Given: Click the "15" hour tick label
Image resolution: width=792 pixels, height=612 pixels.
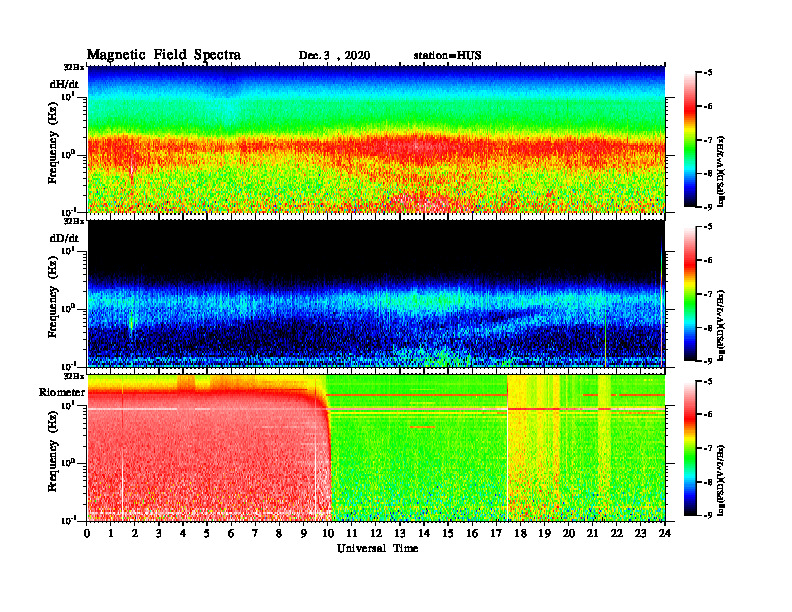Looking at the screenshot, I should [448, 533].
